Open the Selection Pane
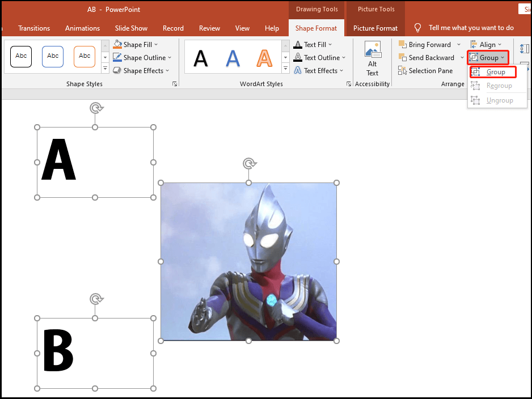 coord(425,70)
